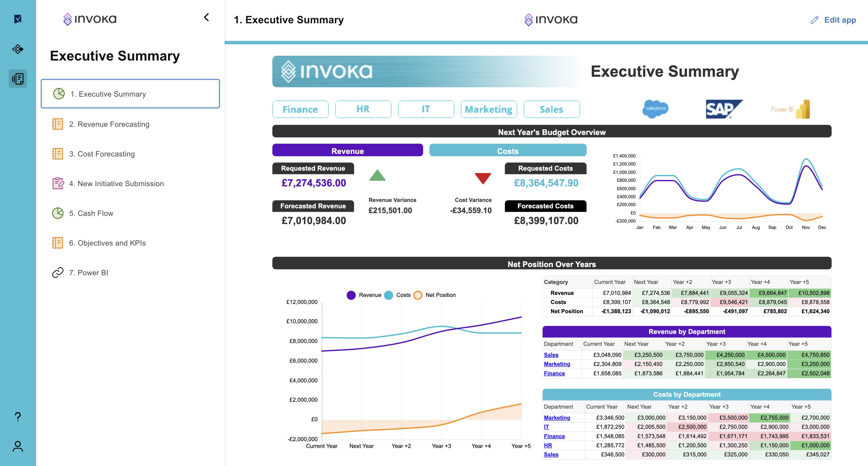Open 3. Cost Forecasting page
The height and width of the screenshot is (466, 868).
(x=130, y=154)
